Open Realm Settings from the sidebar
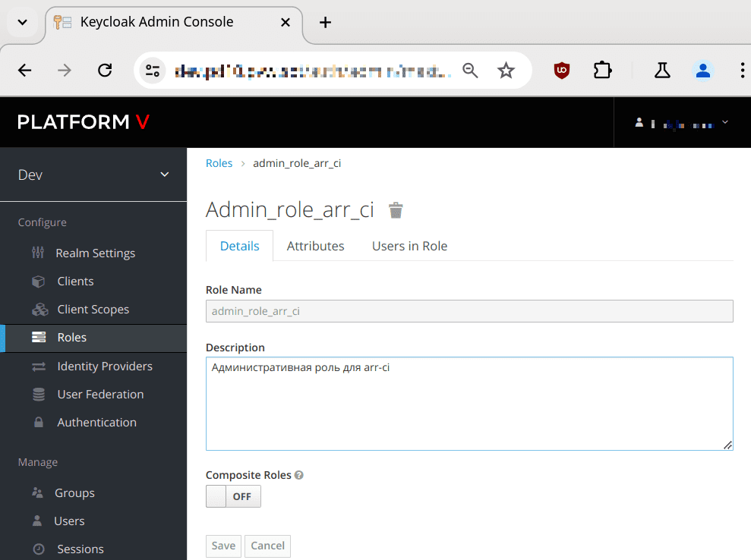Screen dimensions: 751x560 [x=96, y=253]
